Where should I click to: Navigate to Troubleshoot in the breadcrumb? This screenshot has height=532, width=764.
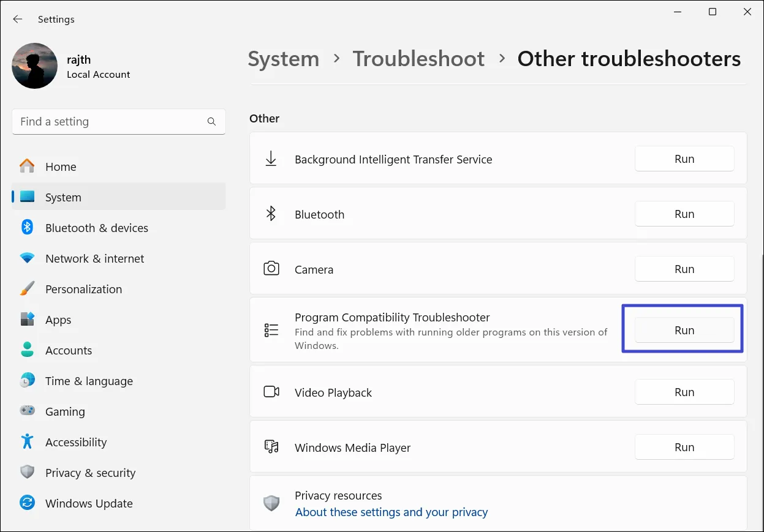[x=418, y=59]
